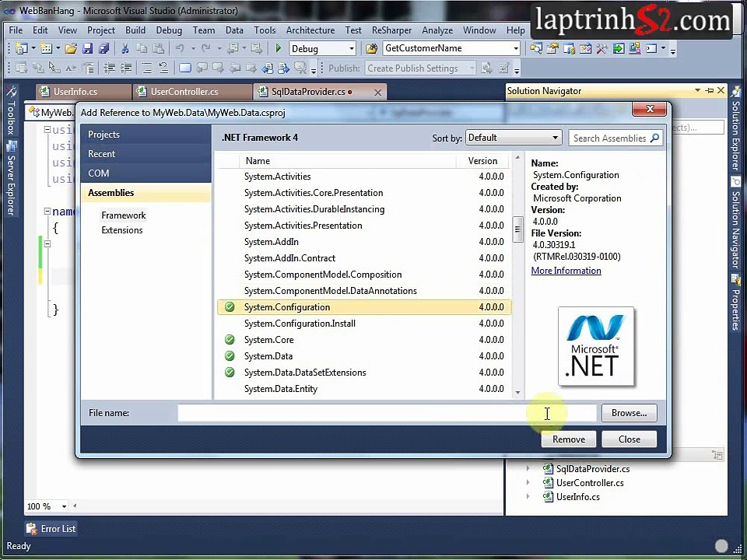The height and width of the screenshot is (560, 747).
Task: Select Recent category in Add Reference
Action: pos(146,154)
